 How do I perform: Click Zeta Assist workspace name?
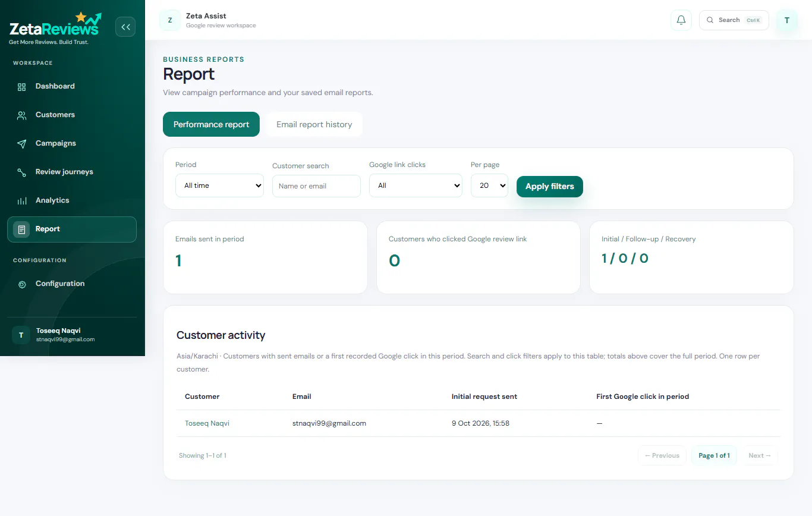pyautogui.click(x=206, y=16)
